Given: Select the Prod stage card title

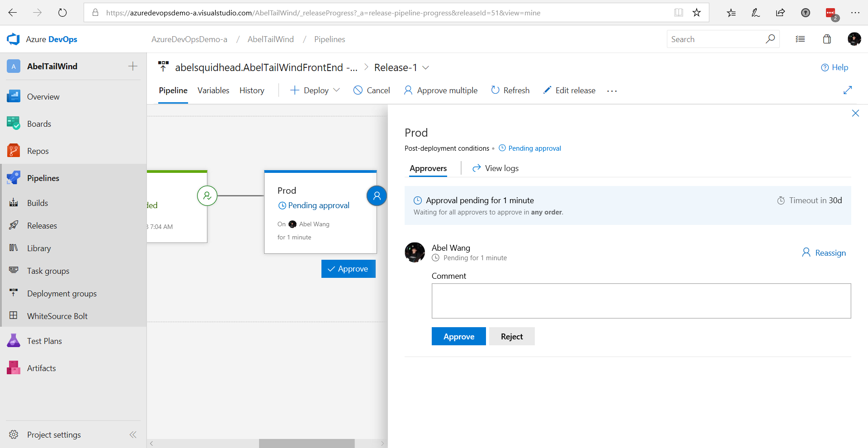Looking at the screenshot, I should (287, 191).
